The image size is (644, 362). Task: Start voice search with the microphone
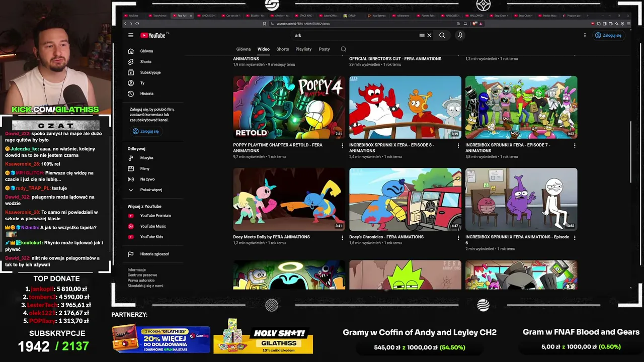tap(460, 35)
